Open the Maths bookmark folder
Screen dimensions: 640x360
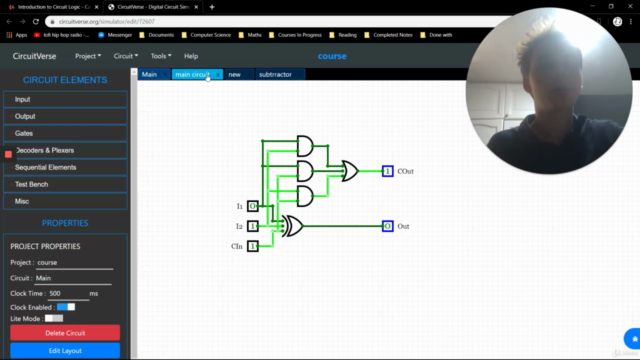(x=250, y=35)
